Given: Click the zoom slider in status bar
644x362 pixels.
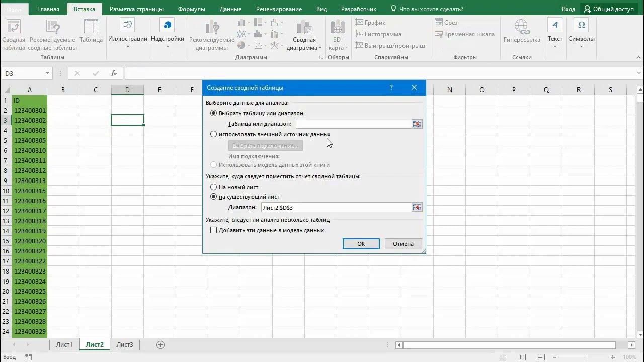Looking at the screenshot, I should click(x=584, y=357).
